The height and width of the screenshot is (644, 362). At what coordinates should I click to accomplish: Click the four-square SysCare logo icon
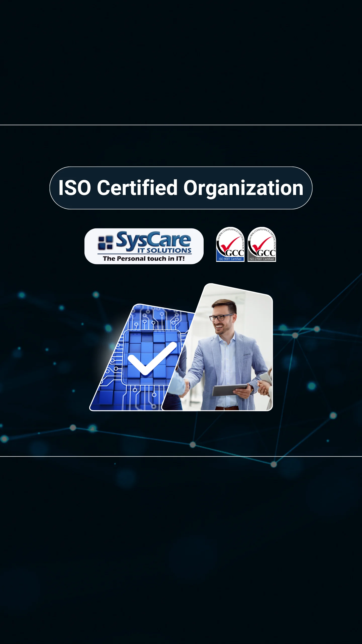(x=105, y=243)
